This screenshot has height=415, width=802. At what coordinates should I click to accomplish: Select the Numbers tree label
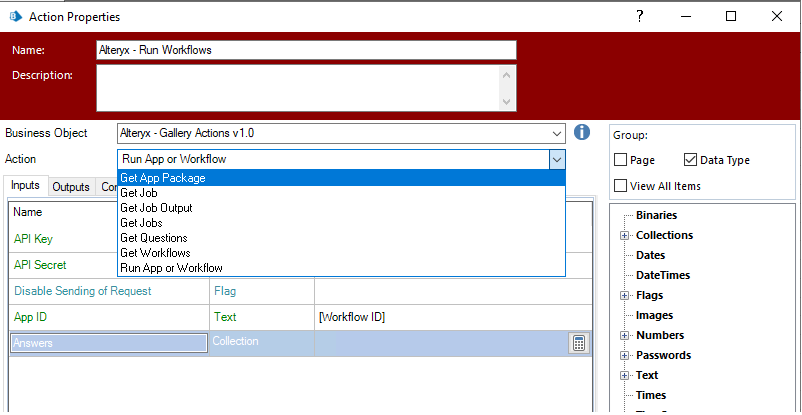point(660,335)
